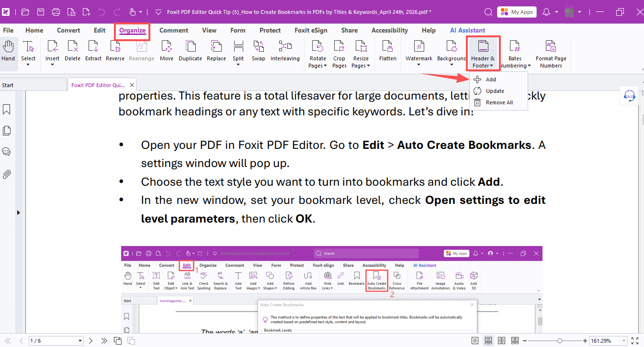Viewport: 644px width, 347px height.
Task: Enter full screen mode
Action: 635,341
